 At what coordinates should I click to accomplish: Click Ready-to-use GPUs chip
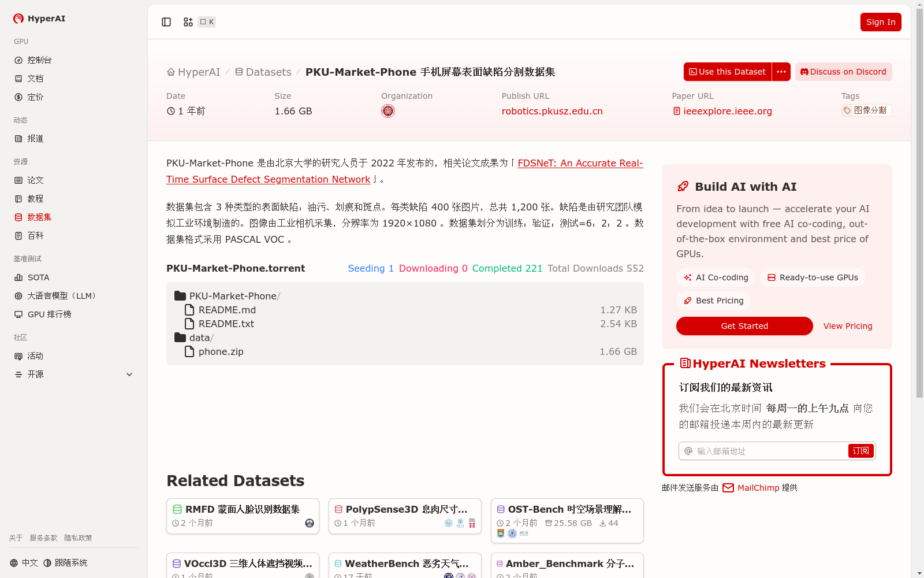coord(813,277)
